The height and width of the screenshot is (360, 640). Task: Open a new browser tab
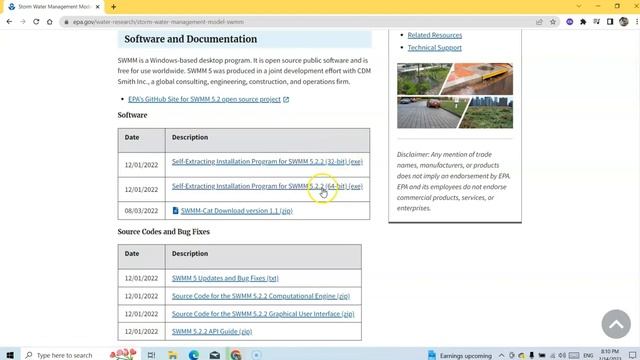[x=113, y=7]
